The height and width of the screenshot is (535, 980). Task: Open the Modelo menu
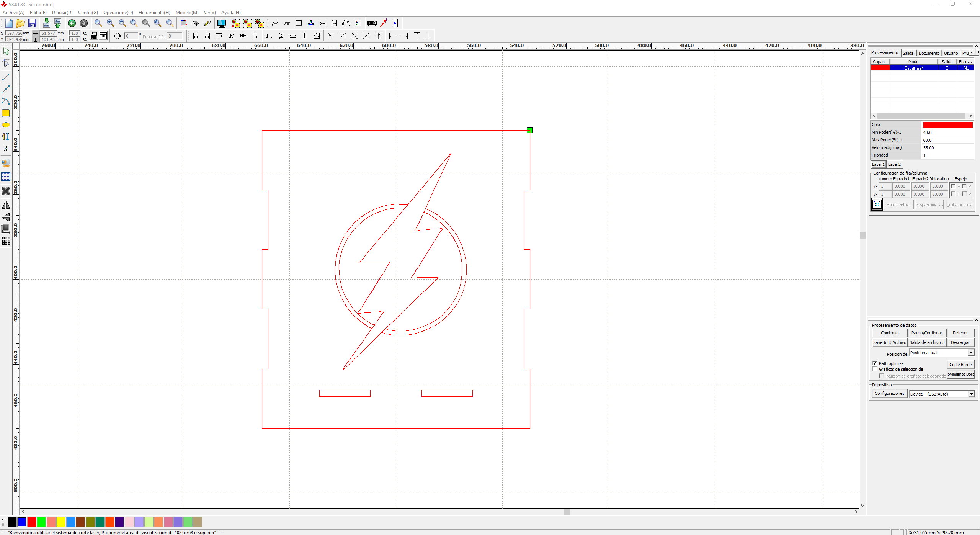(x=187, y=13)
